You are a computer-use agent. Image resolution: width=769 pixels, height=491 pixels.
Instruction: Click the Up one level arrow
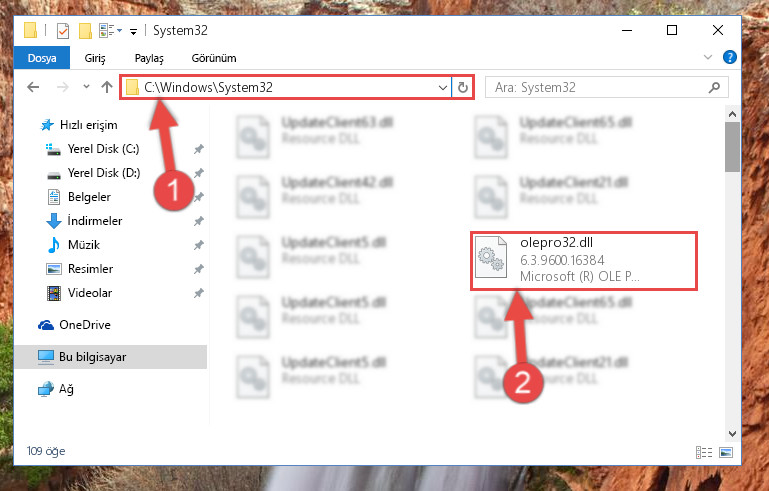(x=107, y=87)
